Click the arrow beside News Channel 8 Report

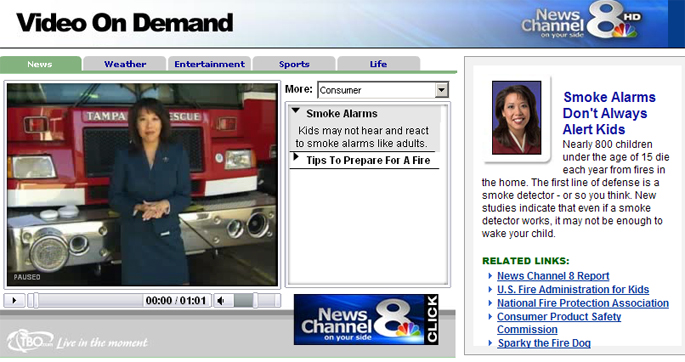coord(490,276)
